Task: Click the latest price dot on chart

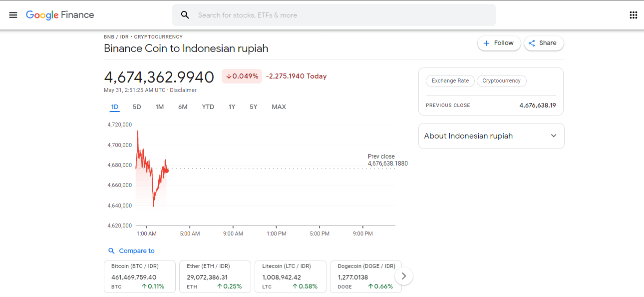Action: (166, 171)
